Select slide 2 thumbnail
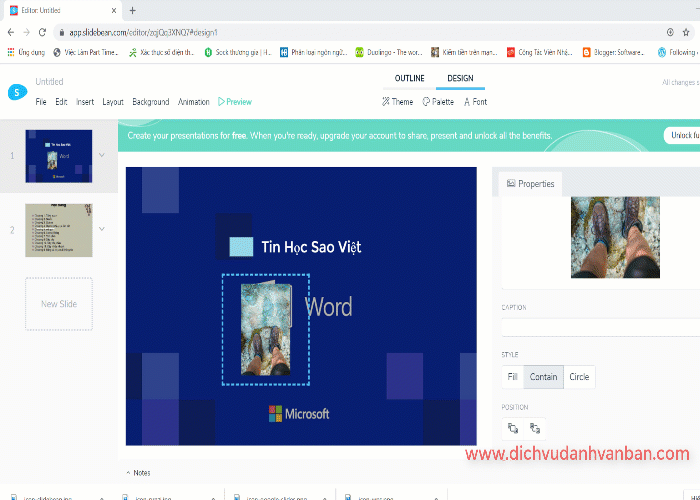 pyautogui.click(x=58, y=230)
